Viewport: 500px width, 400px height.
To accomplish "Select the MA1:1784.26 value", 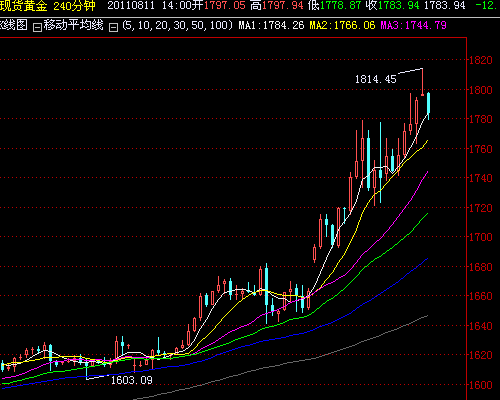I will coord(271,25).
